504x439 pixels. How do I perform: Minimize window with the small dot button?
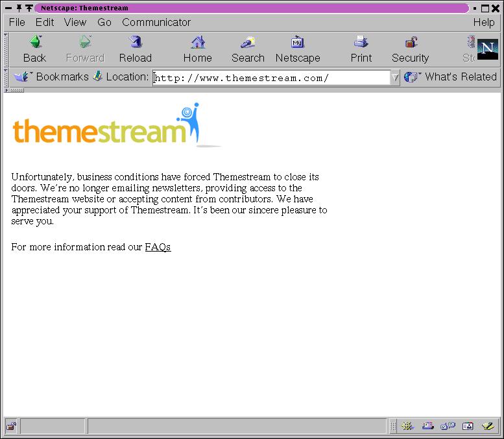475,8
